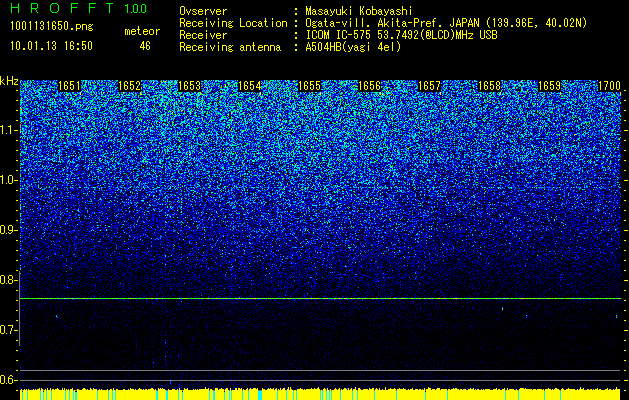
Task: Click the 1.1 kHz axis label
Action: pyautogui.click(x=9, y=130)
